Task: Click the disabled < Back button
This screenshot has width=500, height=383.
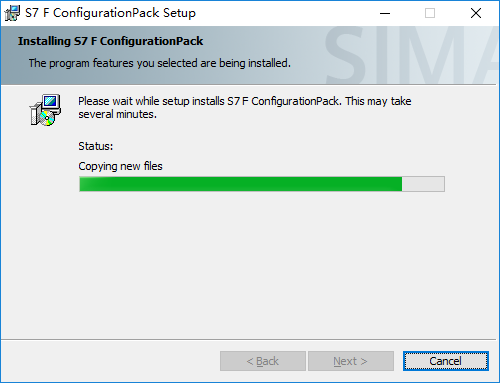Action: (x=263, y=361)
